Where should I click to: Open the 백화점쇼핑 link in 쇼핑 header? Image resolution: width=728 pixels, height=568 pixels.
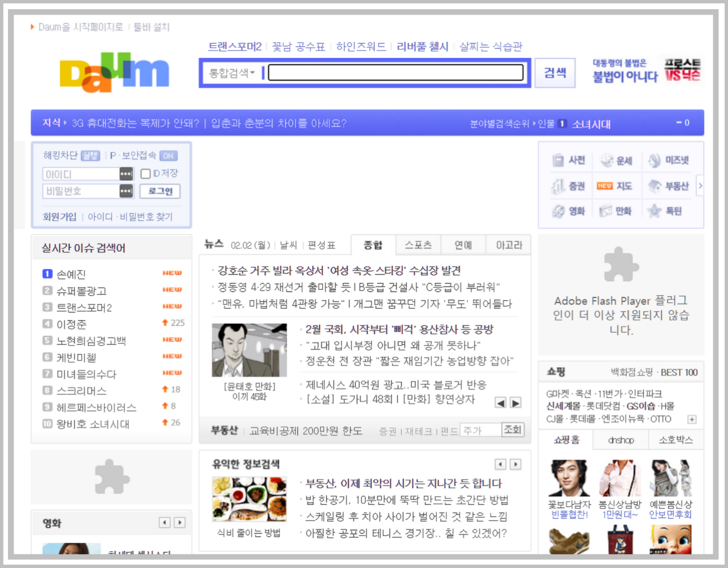pyautogui.click(x=632, y=372)
